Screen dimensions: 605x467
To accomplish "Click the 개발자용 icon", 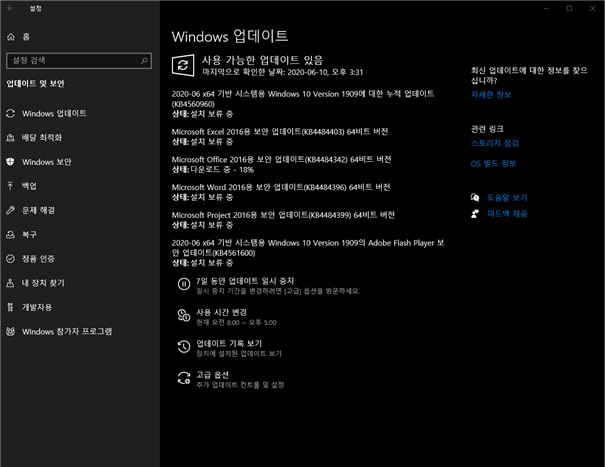I will coord(10,307).
